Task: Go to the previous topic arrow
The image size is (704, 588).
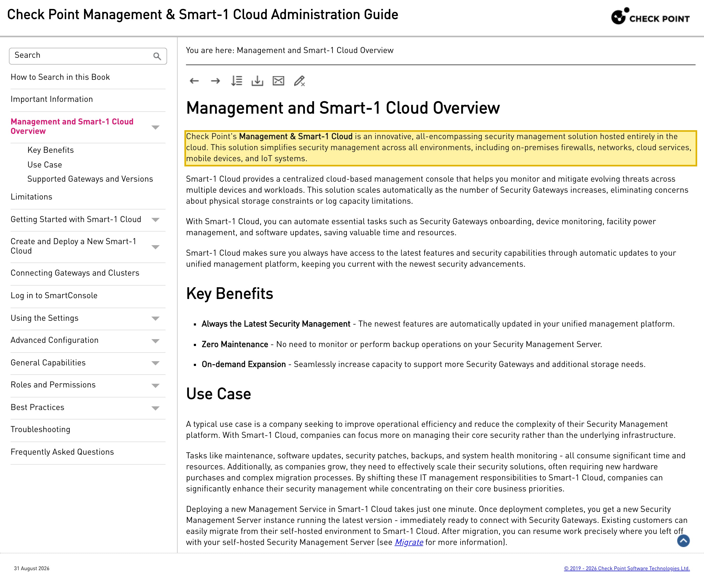Action: (194, 81)
